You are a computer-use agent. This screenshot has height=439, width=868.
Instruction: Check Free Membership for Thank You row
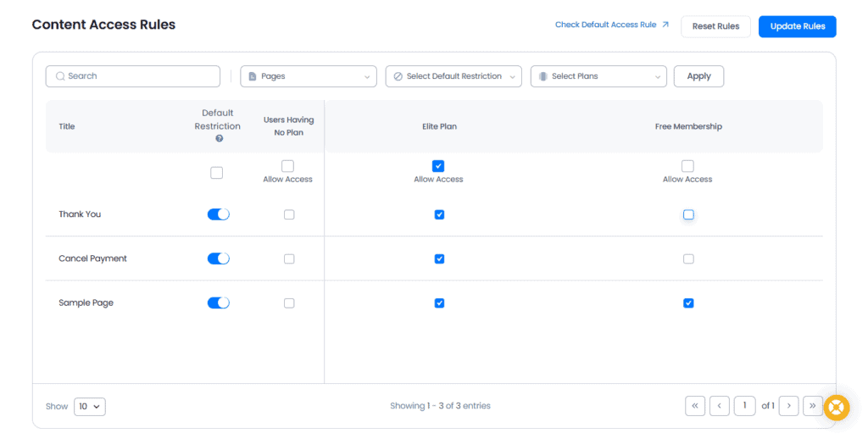(x=688, y=214)
